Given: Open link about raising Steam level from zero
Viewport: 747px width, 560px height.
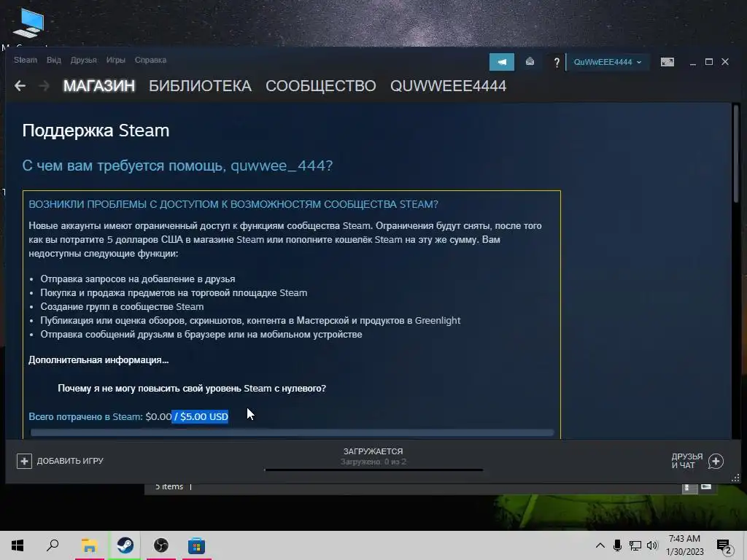Looking at the screenshot, I should tap(192, 388).
